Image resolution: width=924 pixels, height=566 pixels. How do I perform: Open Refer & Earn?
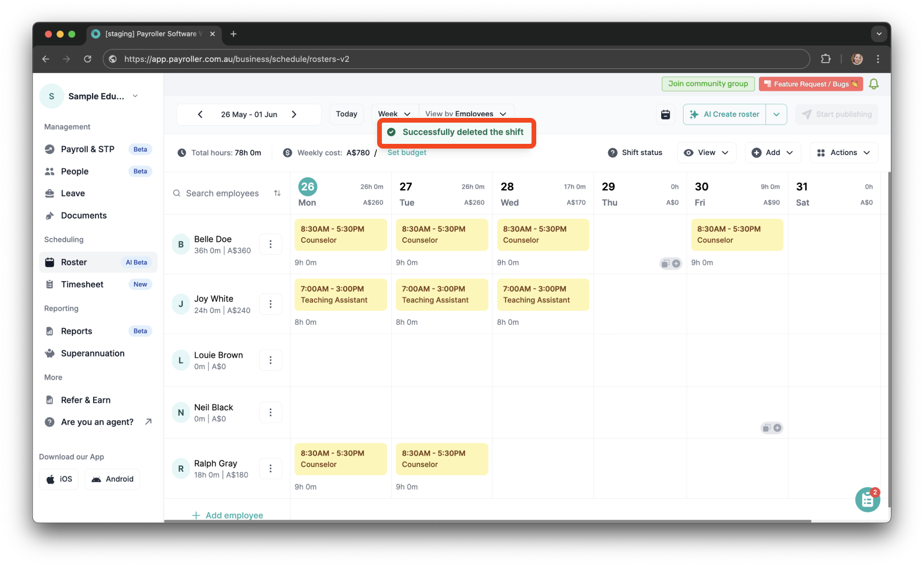pos(98,400)
